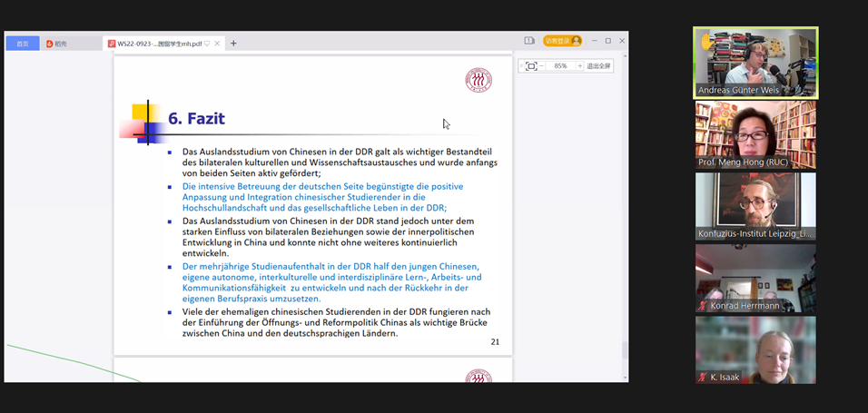Click the 'Konfuzius-Institut Leipzig' name label
Viewport: 868px width, 413px height.
point(755,234)
